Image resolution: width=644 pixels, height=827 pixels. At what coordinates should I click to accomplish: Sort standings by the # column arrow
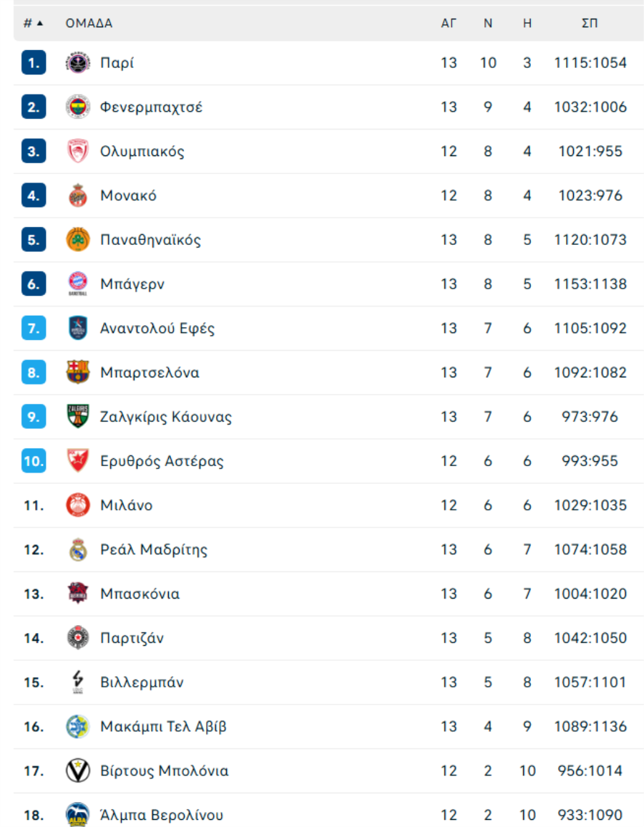[33, 23]
